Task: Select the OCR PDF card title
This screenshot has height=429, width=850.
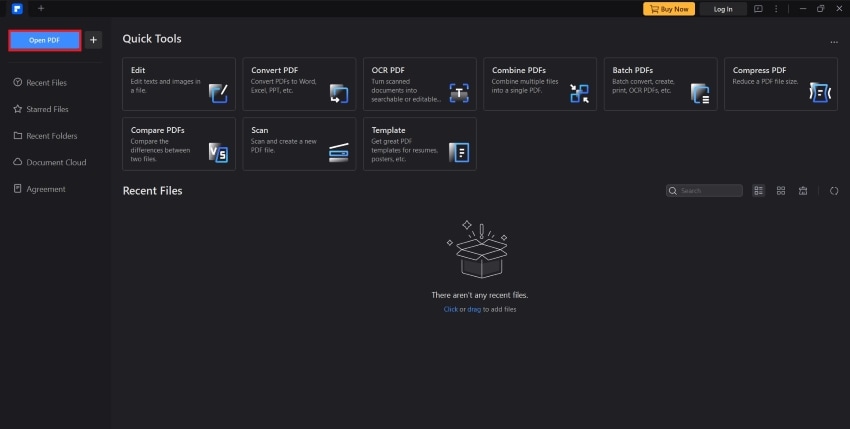Action: point(388,70)
